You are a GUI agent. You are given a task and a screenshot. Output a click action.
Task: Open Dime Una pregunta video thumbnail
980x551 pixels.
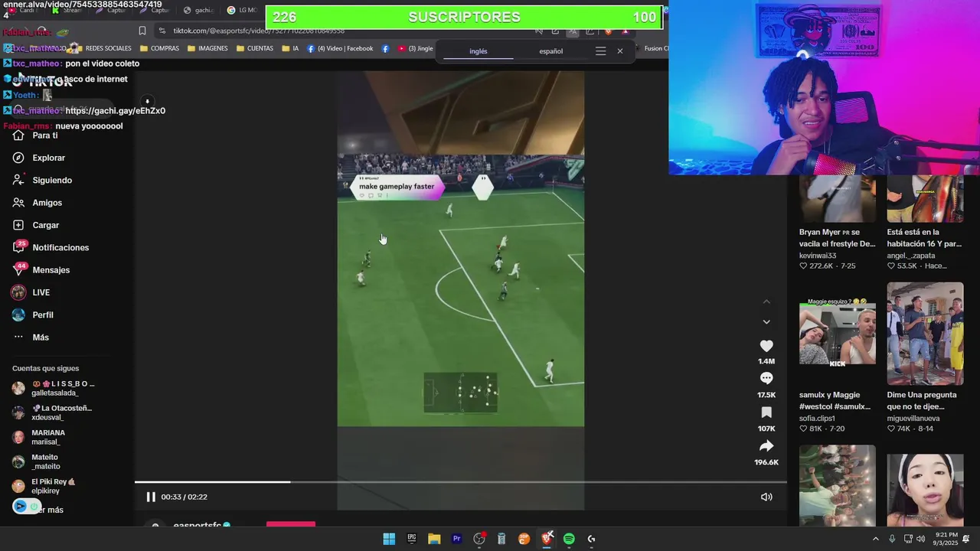(x=925, y=334)
